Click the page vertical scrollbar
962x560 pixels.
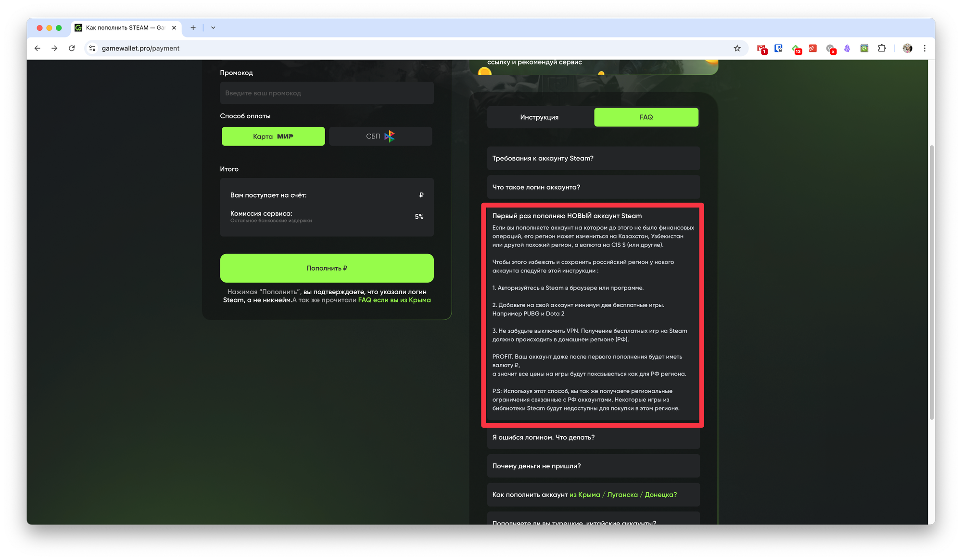click(x=932, y=283)
